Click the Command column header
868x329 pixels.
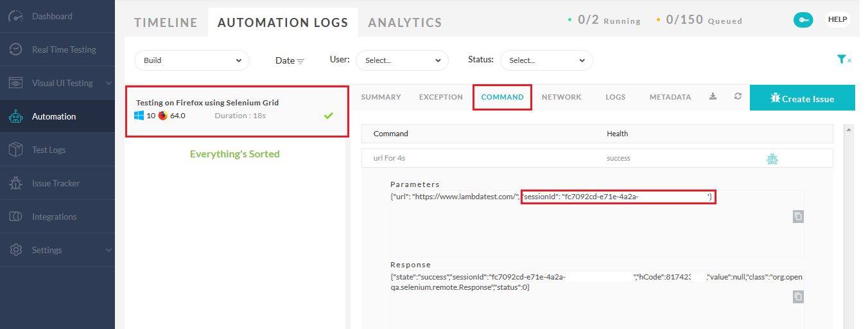coord(391,134)
